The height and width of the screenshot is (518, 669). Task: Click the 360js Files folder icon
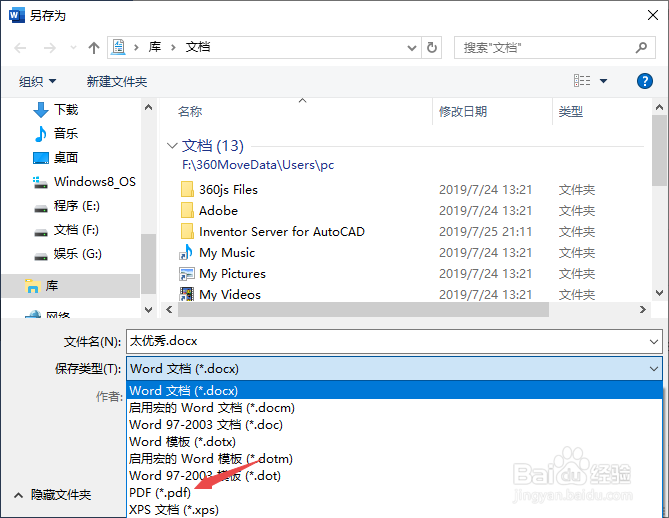[x=187, y=189]
